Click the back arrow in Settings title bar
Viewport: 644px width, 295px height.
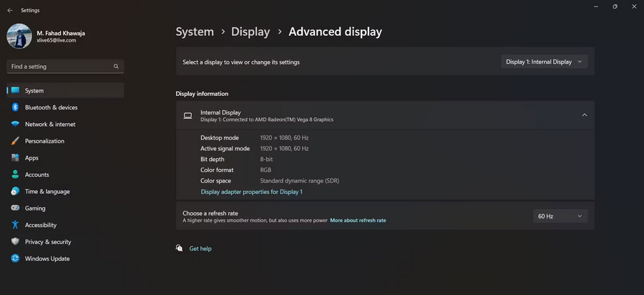coord(10,11)
